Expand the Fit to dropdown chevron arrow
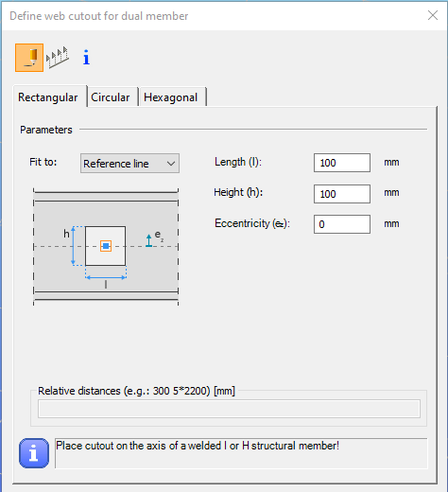Image resolution: width=448 pixels, height=492 pixels. [171, 164]
